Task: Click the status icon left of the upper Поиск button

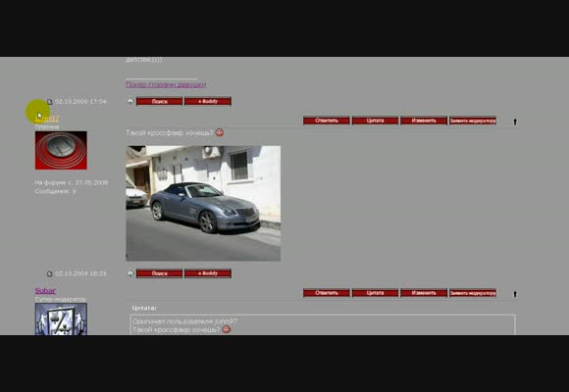Action: (129, 101)
